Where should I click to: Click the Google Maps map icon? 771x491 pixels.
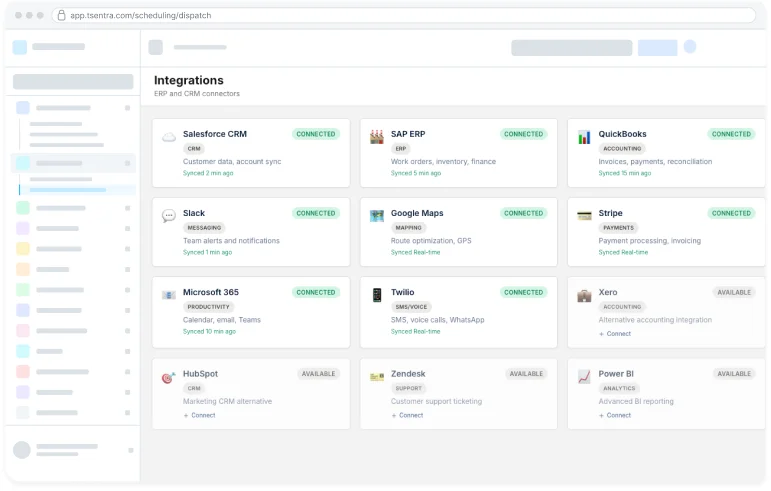377,216
